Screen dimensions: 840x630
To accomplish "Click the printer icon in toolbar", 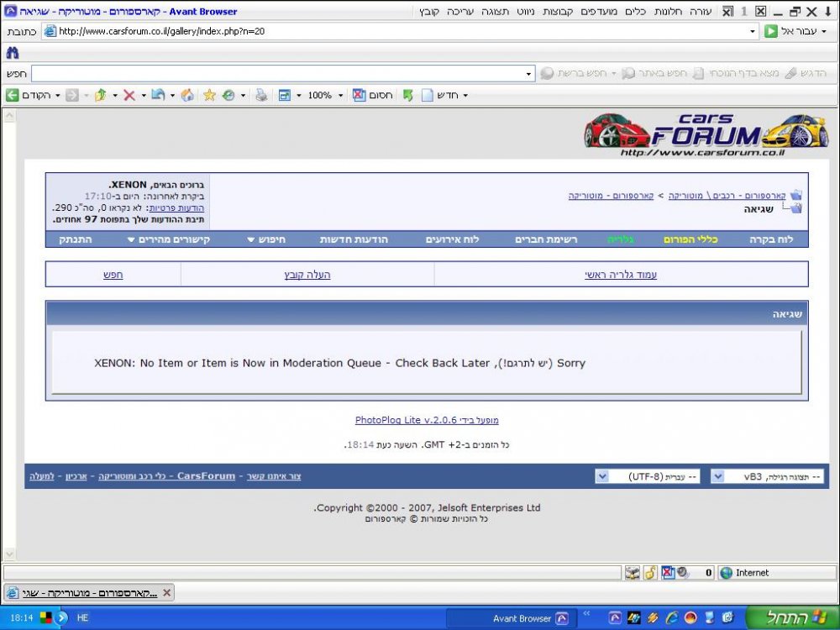I will [261, 96].
